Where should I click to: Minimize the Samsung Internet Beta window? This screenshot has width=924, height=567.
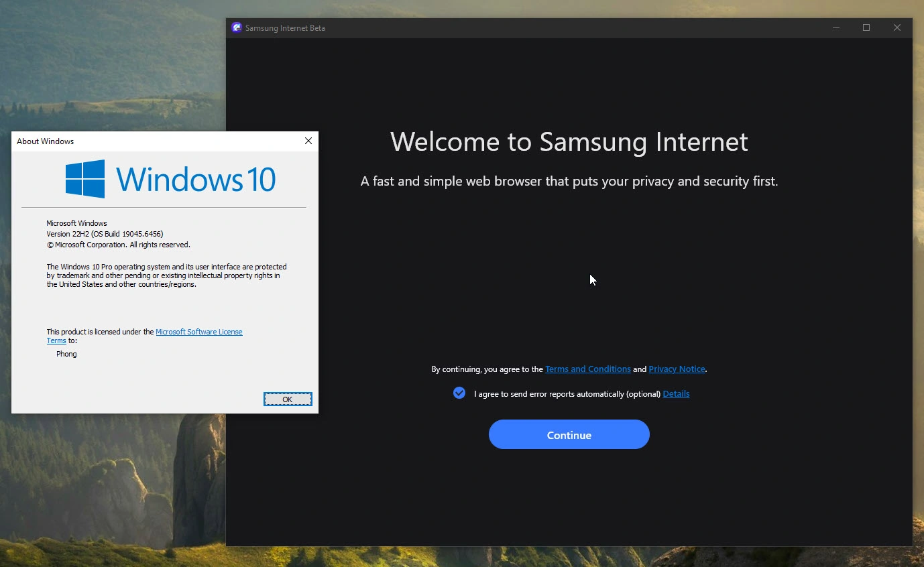click(x=836, y=27)
